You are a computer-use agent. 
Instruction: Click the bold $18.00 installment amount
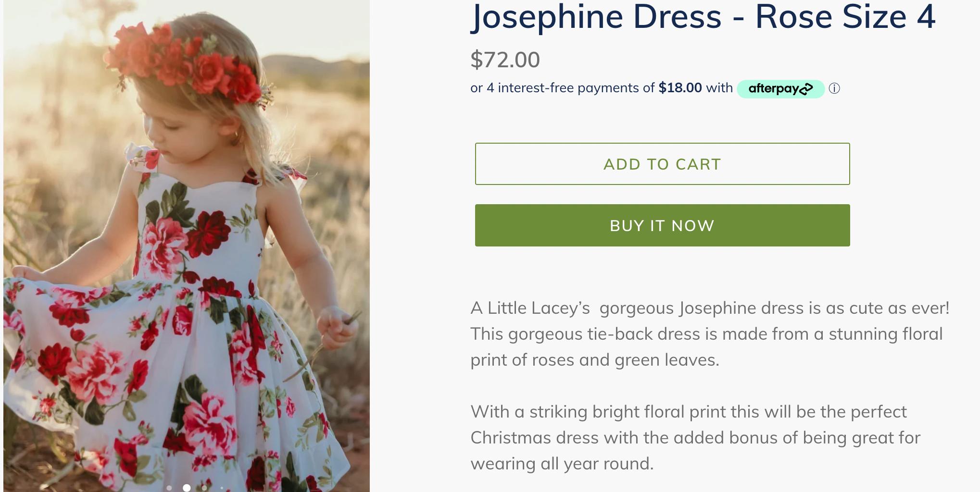click(x=680, y=88)
